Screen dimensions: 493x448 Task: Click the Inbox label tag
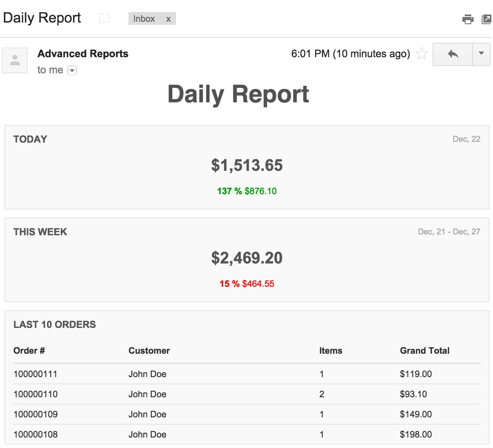(x=144, y=19)
